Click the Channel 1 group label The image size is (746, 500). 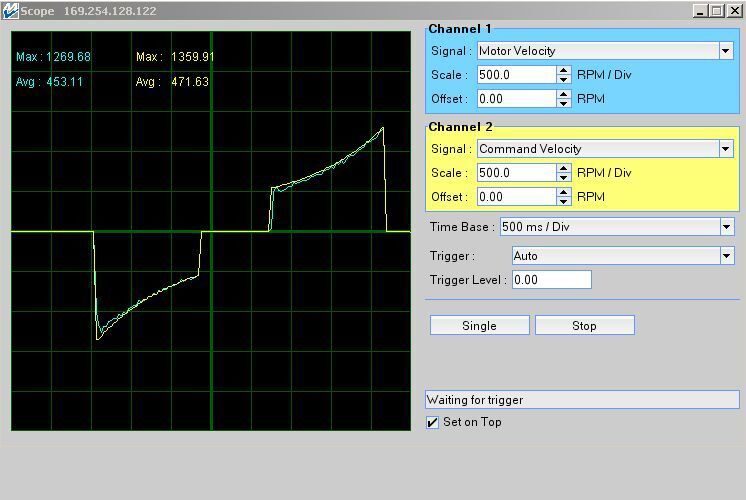pos(460,29)
